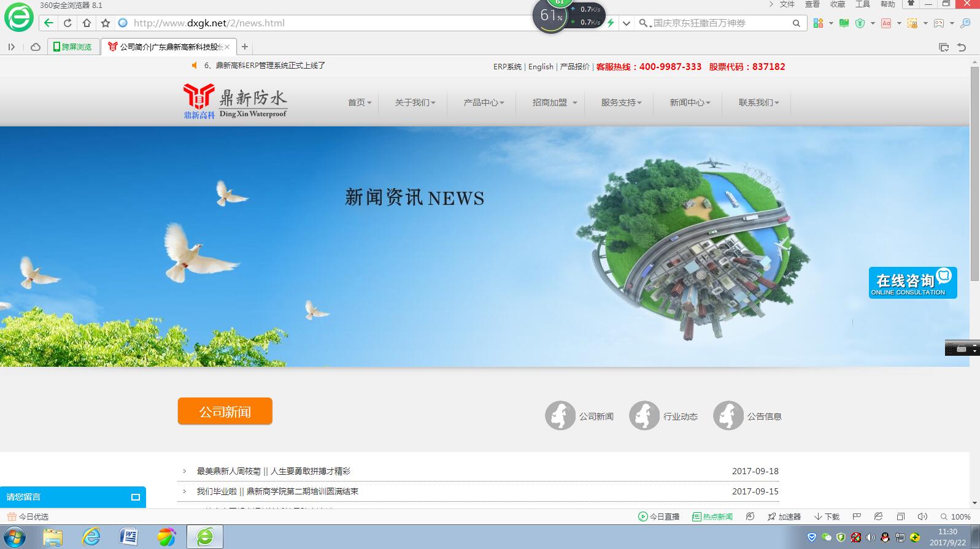Click the 公司新闻 orange button
Screen dimensions: 980x549
[225, 412]
